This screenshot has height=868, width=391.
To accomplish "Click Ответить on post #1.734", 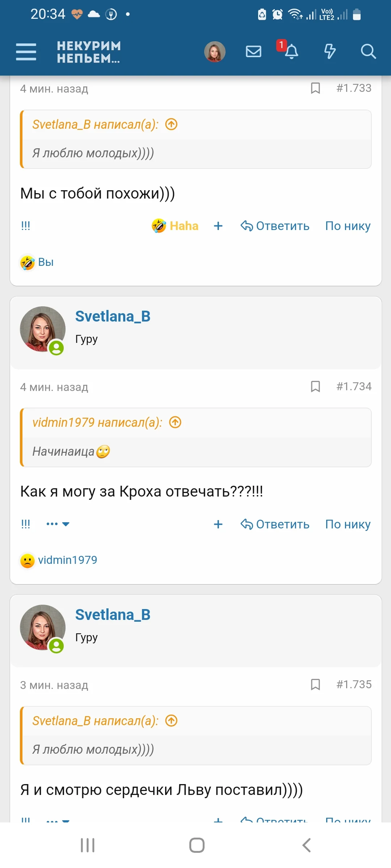I will pyautogui.click(x=275, y=524).
